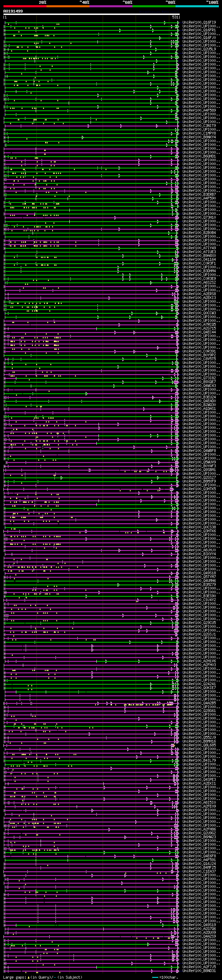Select hit label UniRef100_C0R391
Viewport: 222px width, 980px height.
click(199, 351)
